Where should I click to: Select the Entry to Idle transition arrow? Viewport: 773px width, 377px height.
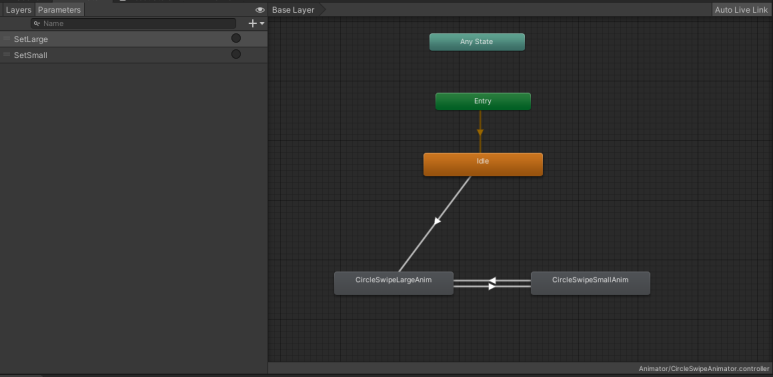pos(480,132)
